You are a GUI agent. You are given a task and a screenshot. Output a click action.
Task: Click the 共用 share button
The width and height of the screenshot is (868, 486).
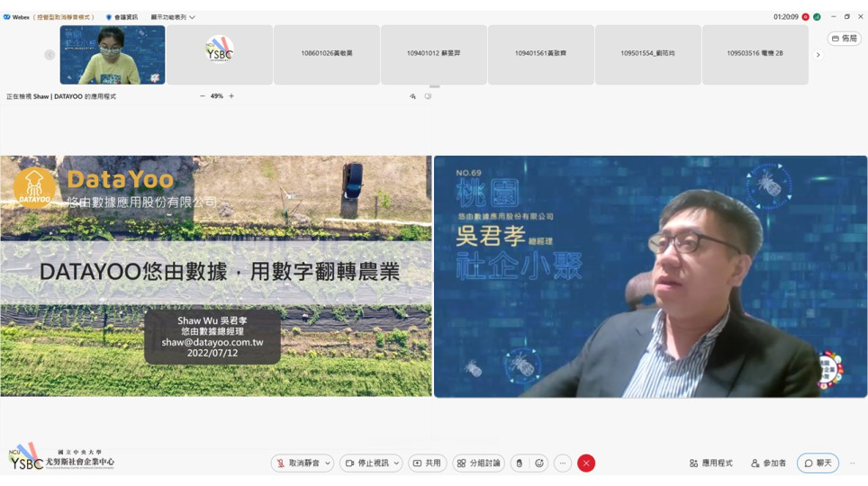[x=427, y=463]
